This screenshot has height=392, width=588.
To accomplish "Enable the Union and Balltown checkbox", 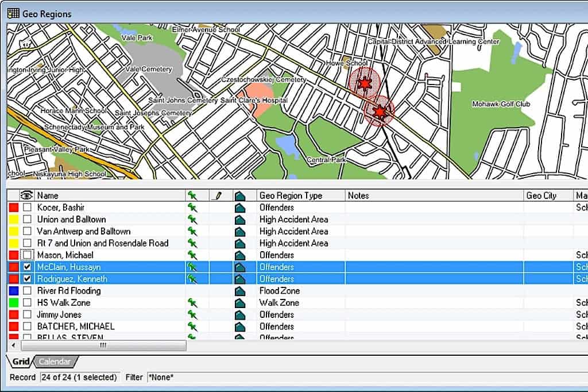I will pyautogui.click(x=27, y=220).
